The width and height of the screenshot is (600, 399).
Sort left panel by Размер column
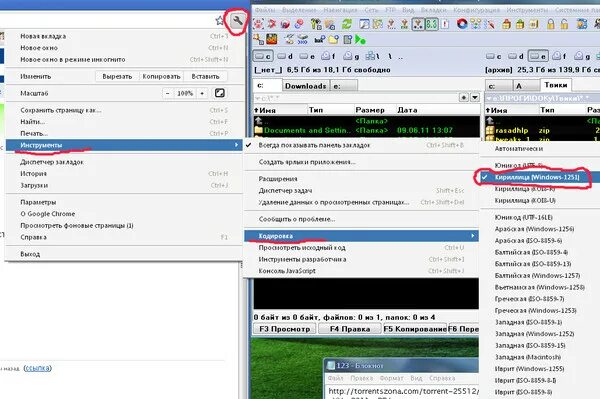coord(375,110)
